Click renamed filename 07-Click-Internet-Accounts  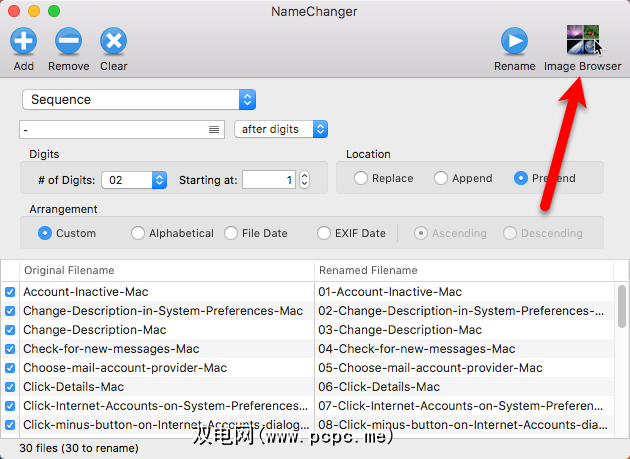(461, 406)
